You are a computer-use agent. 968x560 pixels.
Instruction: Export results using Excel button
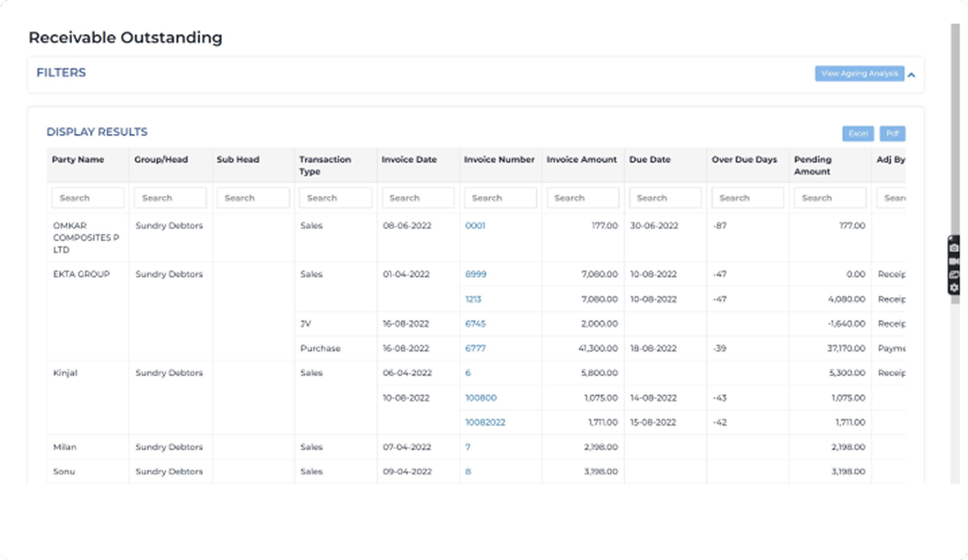pos(858,134)
